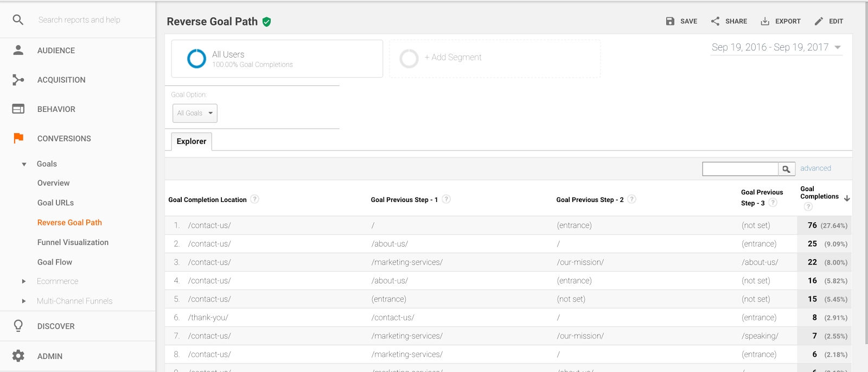Click /contact-us/ in row 1
This screenshot has height=372, width=868.
click(x=209, y=225)
